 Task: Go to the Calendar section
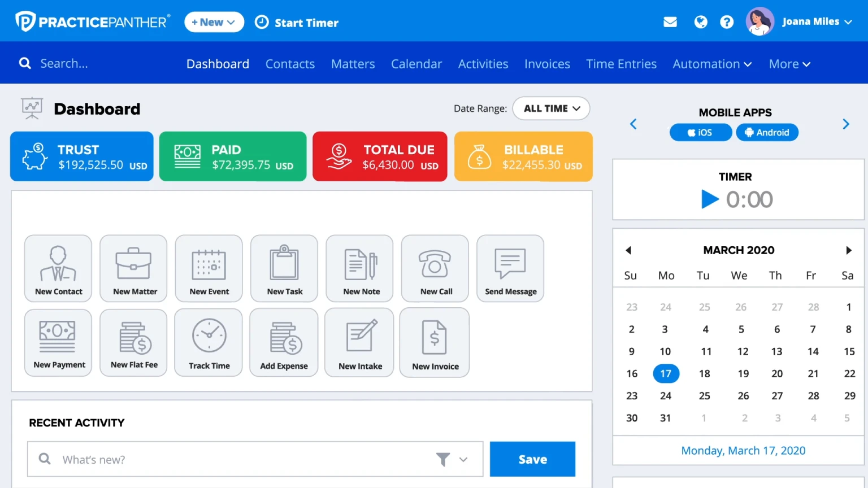(x=416, y=64)
